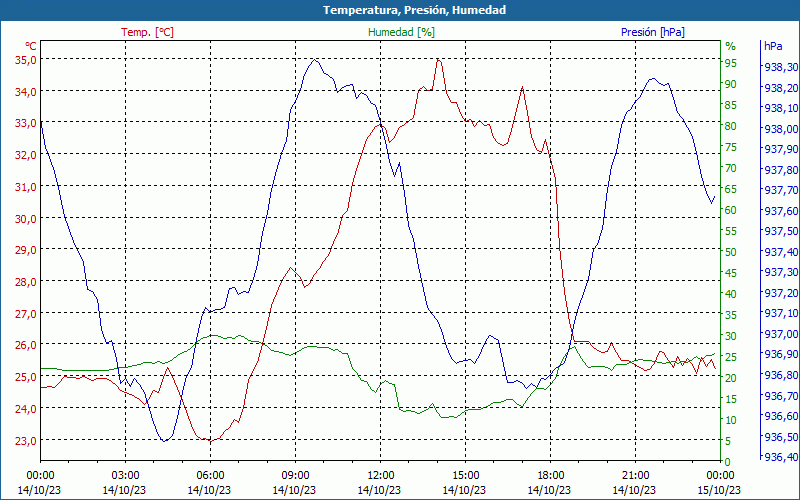
Task: Select the red 'Temp. [°C]' legend label
Action: [147, 32]
